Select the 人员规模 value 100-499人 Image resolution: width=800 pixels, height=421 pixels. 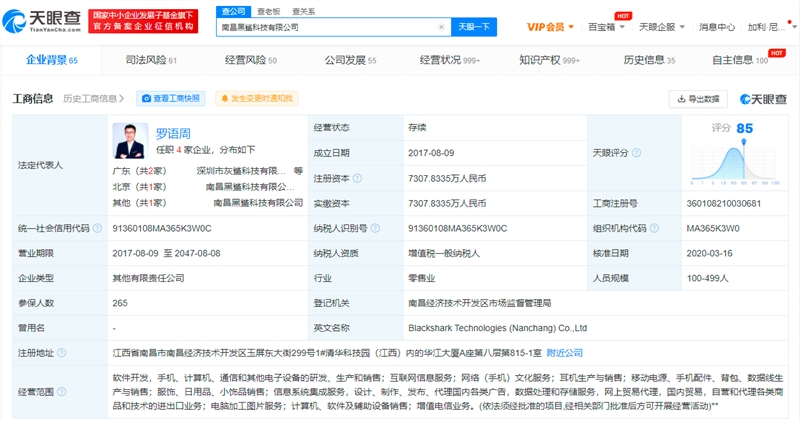(707, 278)
